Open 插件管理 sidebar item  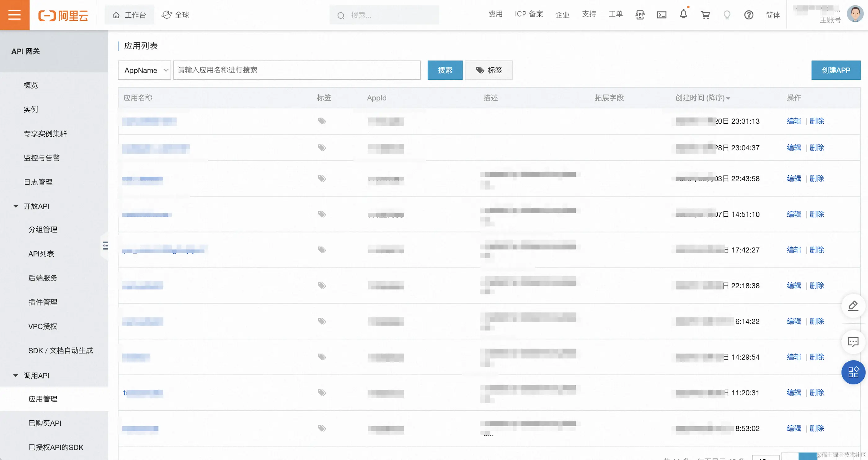pos(43,302)
